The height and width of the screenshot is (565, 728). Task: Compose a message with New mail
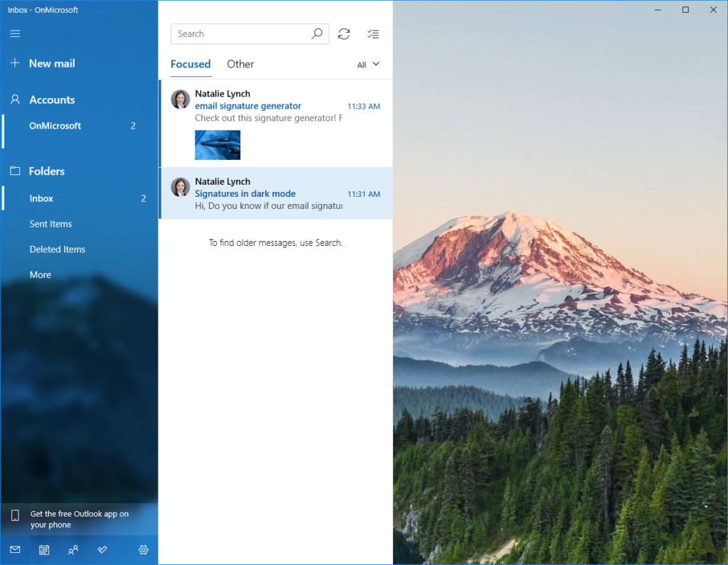[x=51, y=63]
